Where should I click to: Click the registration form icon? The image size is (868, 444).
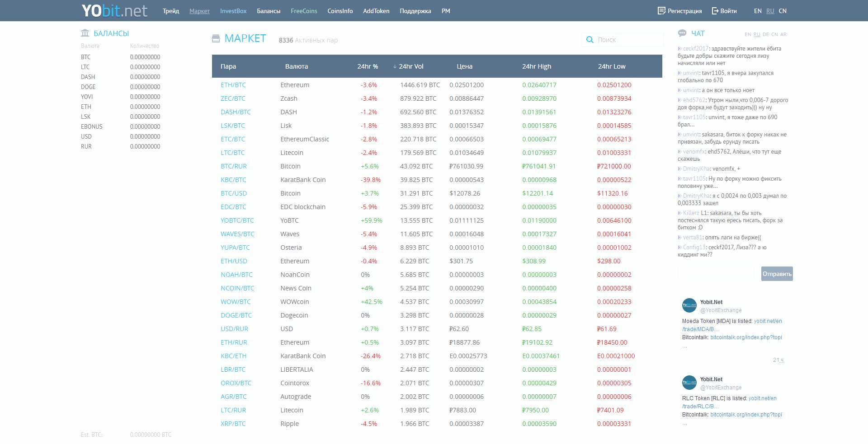[661, 11]
